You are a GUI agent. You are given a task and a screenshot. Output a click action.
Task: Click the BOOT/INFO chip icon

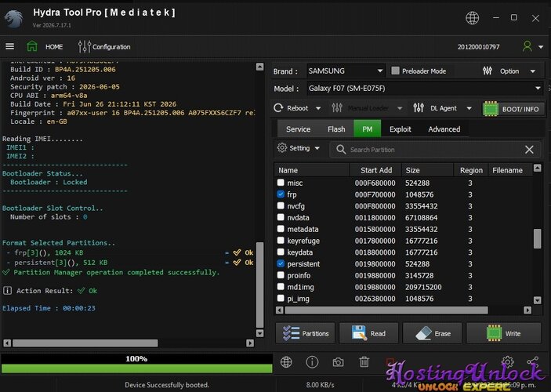point(490,109)
